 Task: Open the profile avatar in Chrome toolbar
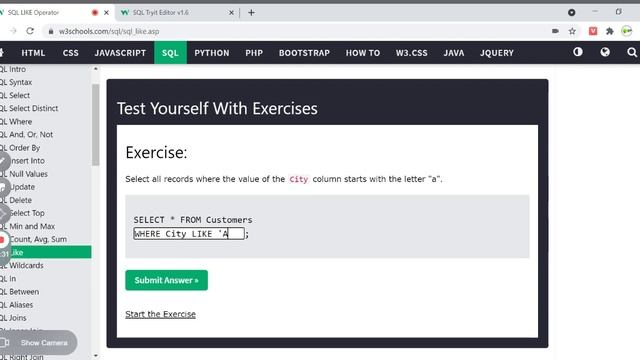(627, 31)
